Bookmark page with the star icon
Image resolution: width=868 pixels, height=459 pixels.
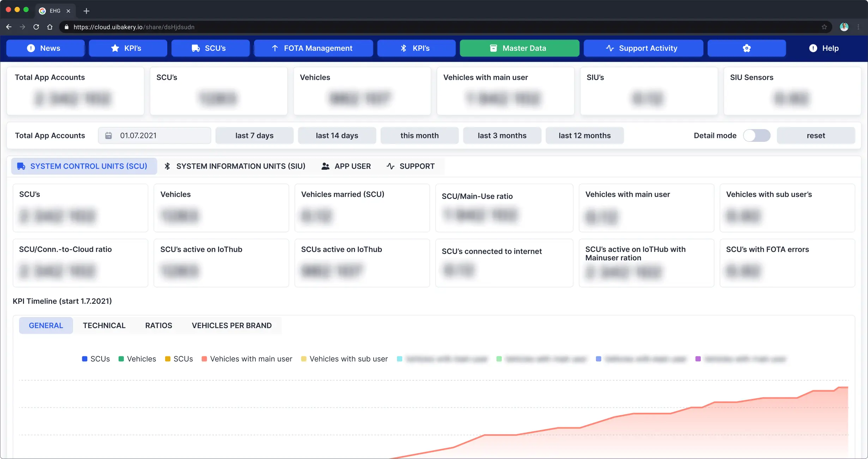click(824, 27)
